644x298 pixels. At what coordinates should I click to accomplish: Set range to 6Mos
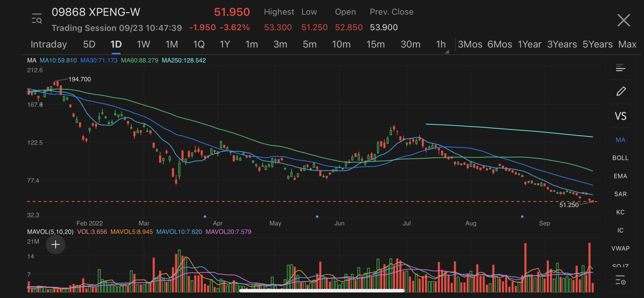pyautogui.click(x=500, y=44)
